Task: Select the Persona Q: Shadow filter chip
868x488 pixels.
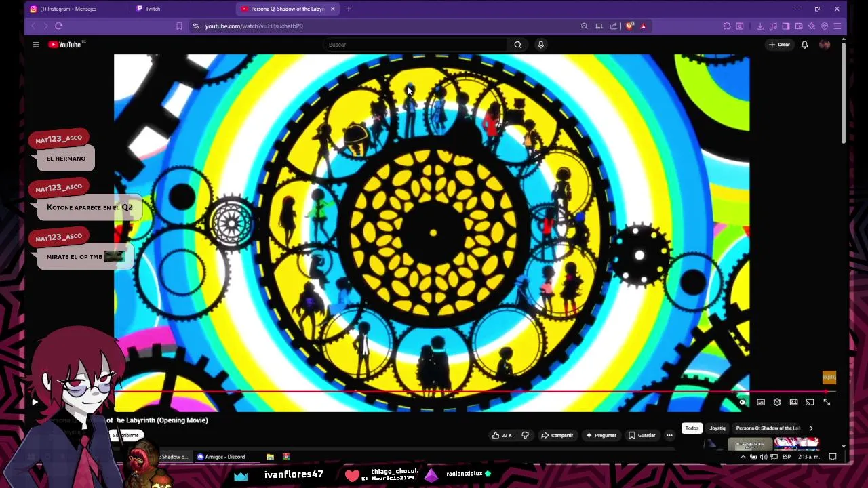Action: [x=768, y=428]
